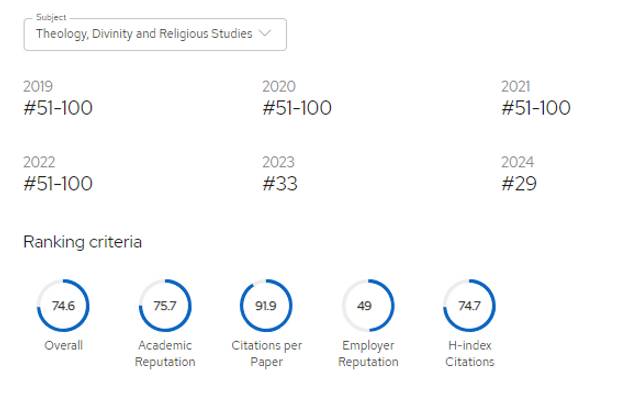Click the Academic Reputation label
Image resolution: width=640 pixels, height=397 pixels.
click(x=165, y=354)
